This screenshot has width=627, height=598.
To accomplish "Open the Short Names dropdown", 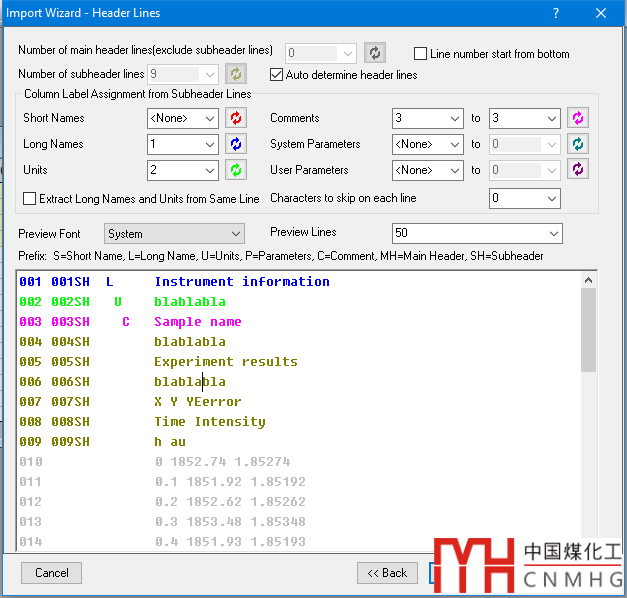I will (181, 118).
